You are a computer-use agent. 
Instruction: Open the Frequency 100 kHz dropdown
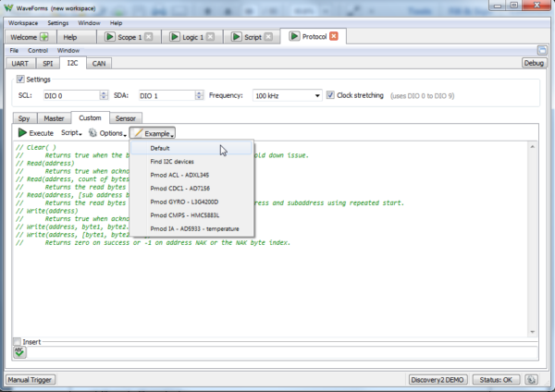click(287, 95)
